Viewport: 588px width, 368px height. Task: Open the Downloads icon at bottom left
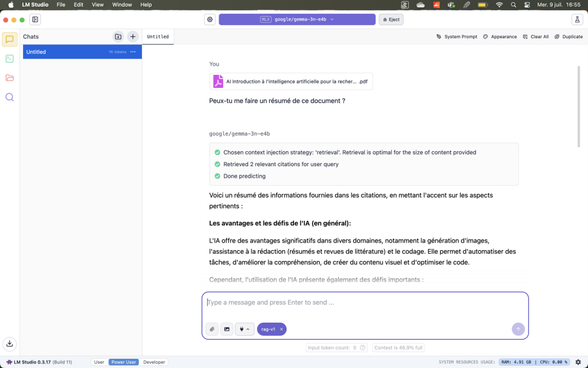[10, 344]
